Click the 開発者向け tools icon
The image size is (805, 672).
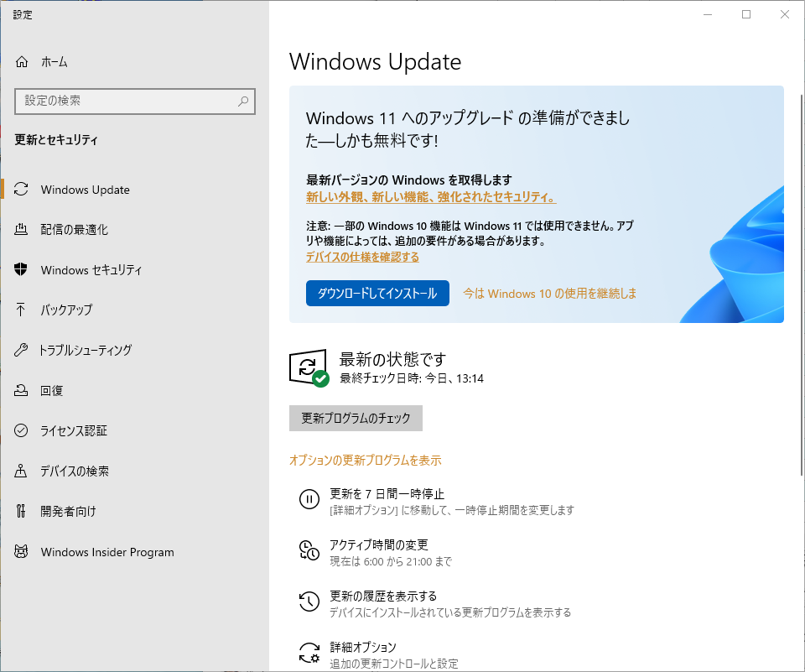pyautogui.click(x=20, y=511)
